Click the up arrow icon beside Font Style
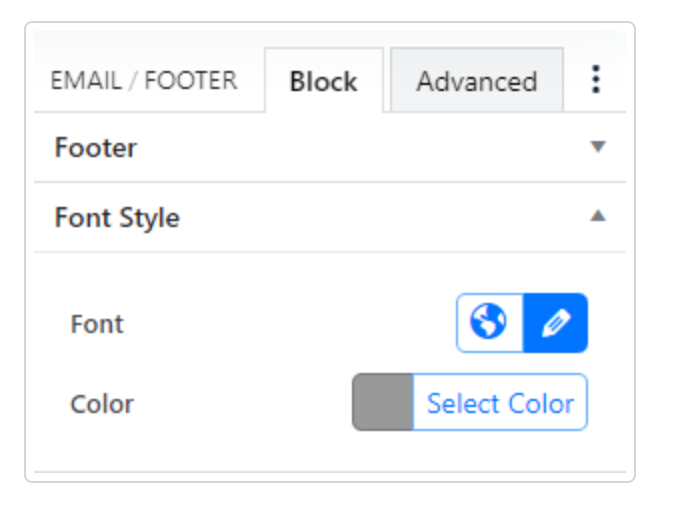 598,216
